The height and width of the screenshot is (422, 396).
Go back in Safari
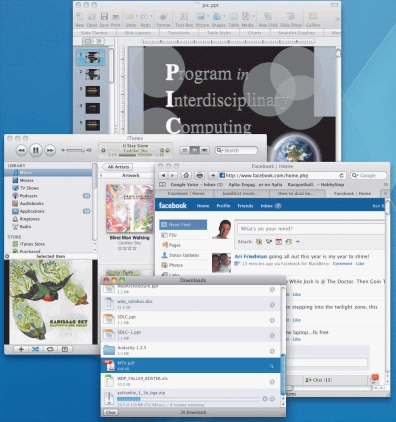pyautogui.click(x=163, y=175)
